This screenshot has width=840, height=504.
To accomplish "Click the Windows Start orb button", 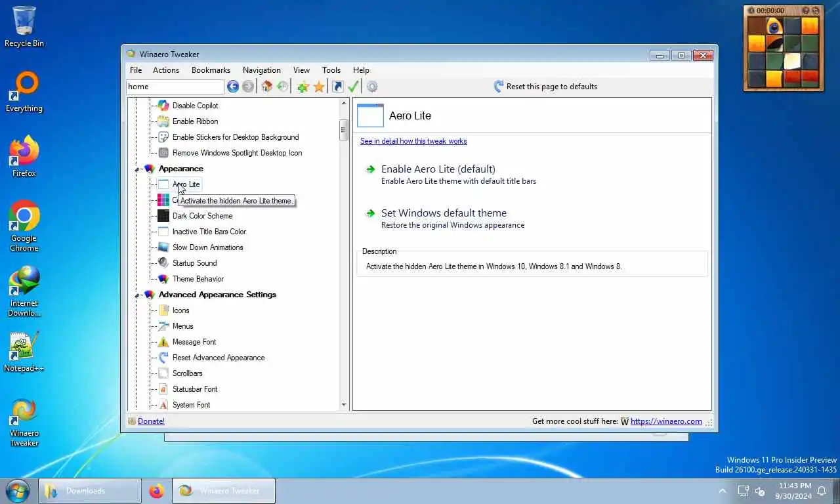I will (18, 490).
